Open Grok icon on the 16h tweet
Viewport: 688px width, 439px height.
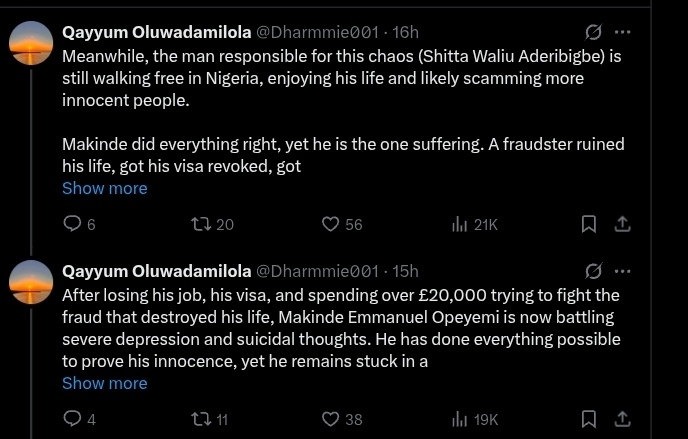593,32
